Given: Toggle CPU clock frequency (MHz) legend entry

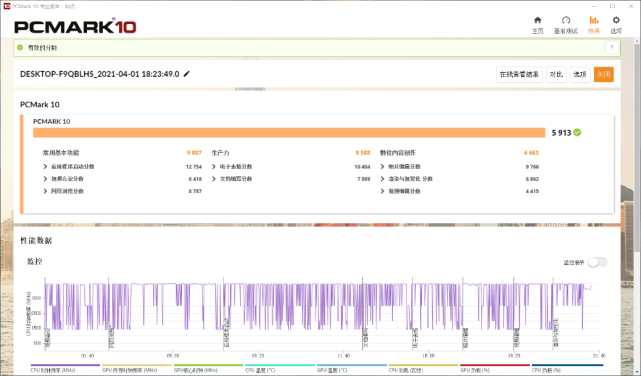Looking at the screenshot, I should pos(65,368).
